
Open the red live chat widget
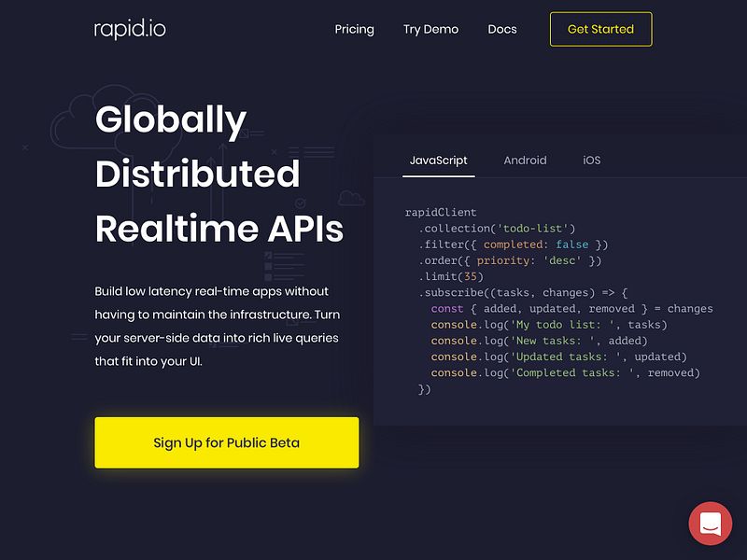coord(709,524)
